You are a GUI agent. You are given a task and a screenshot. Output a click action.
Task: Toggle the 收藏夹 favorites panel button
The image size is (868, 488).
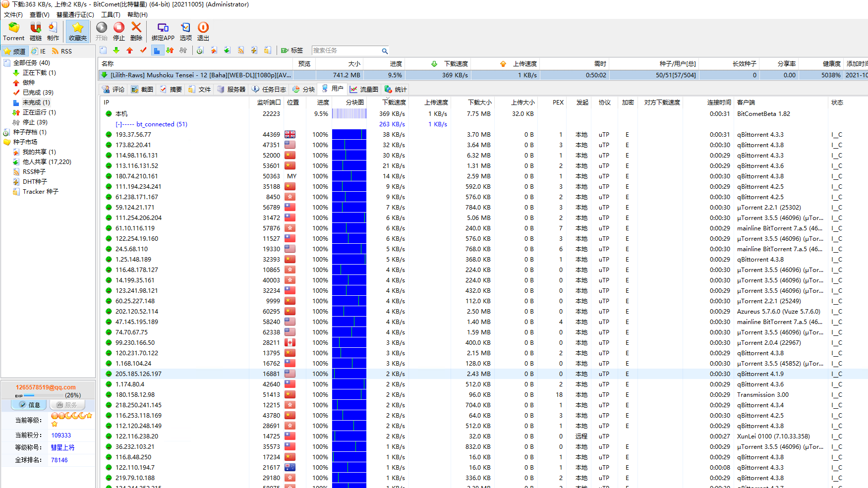[x=78, y=31]
